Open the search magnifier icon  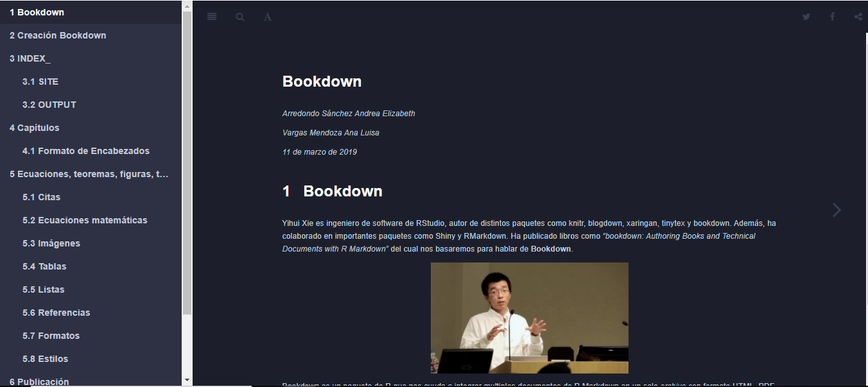[x=240, y=17]
